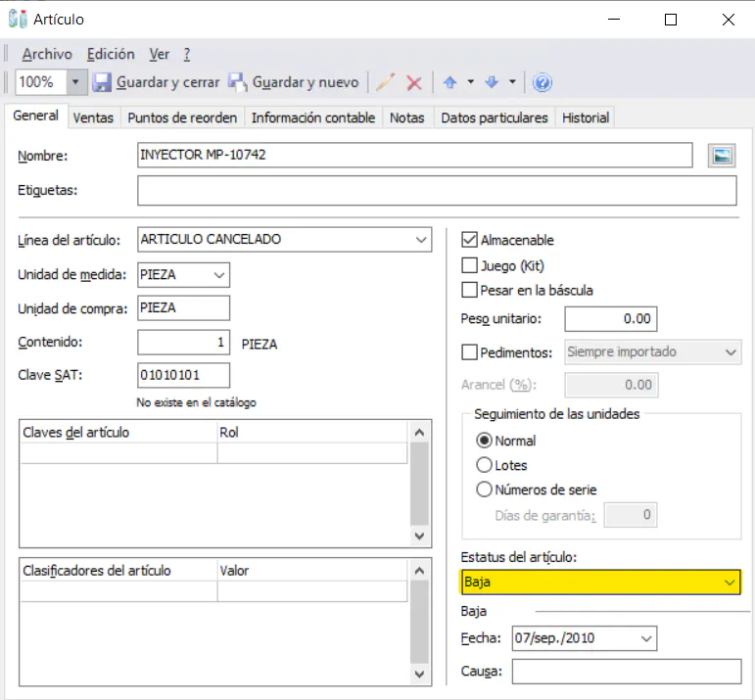
Task: Open the Archivo menu
Action: [x=46, y=54]
